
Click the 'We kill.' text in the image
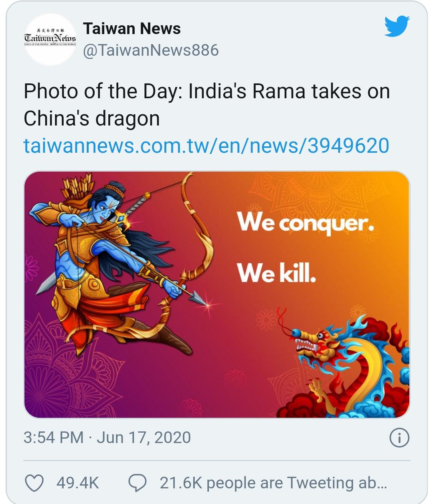(277, 273)
